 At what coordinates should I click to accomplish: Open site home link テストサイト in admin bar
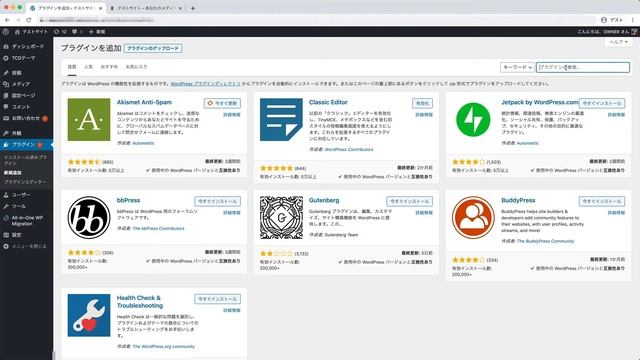tap(31, 31)
